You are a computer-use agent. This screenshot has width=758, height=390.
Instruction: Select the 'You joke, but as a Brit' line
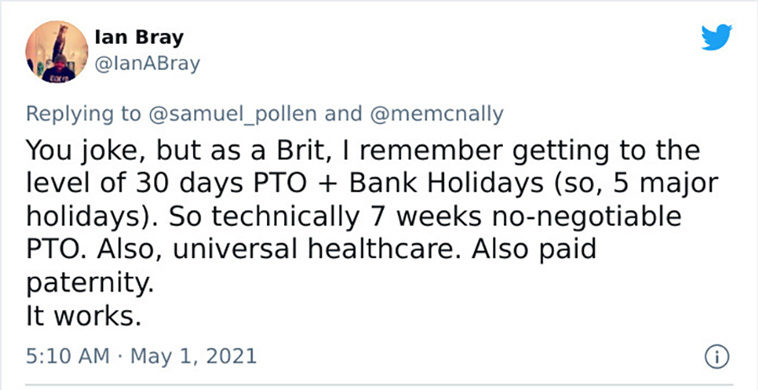click(x=363, y=152)
